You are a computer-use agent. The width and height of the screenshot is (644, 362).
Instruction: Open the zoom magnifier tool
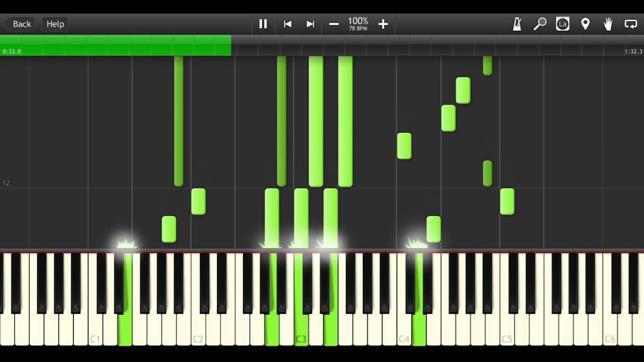click(540, 24)
